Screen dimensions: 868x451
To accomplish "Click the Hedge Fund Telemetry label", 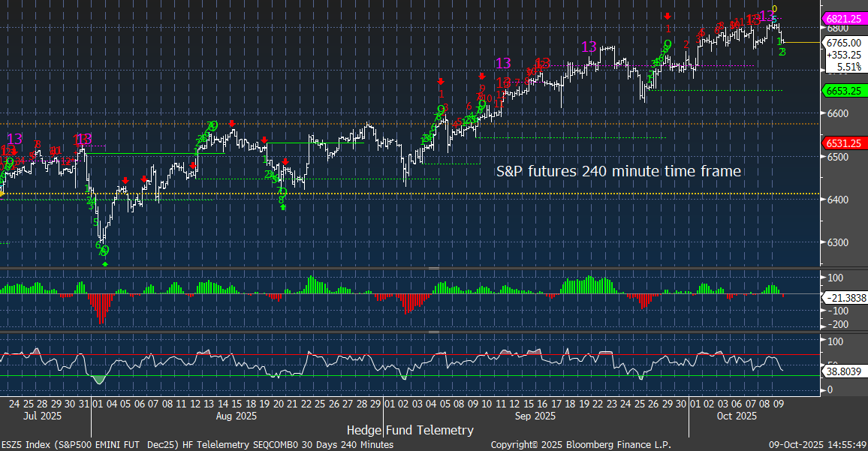I will [x=410, y=430].
